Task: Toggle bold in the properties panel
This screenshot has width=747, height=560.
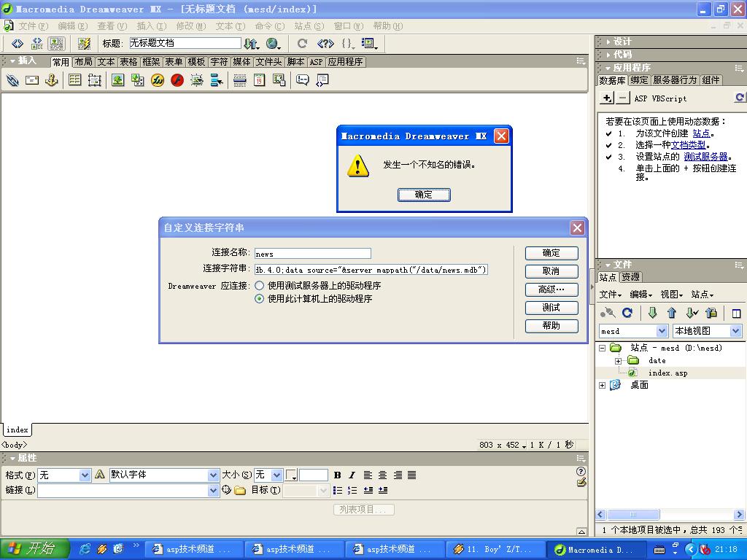Action: (x=337, y=475)
